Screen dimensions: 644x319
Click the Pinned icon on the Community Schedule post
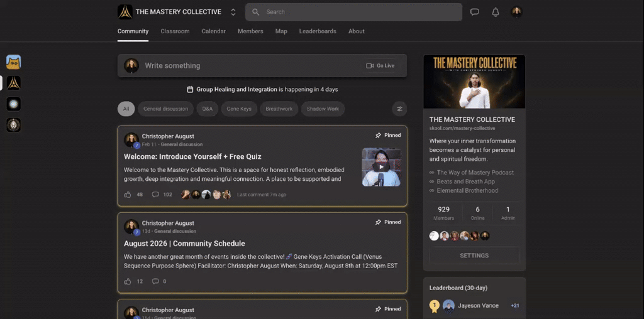tap(378, 222)
